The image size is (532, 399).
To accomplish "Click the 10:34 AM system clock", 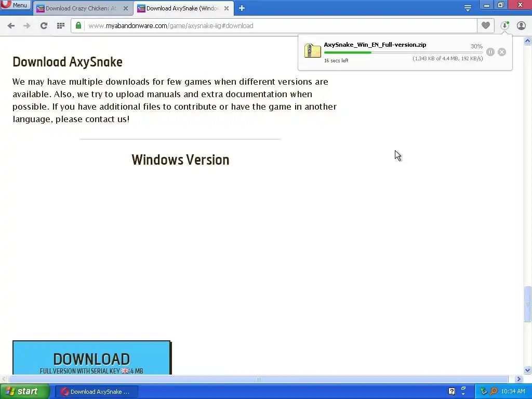I will point(513,391).
